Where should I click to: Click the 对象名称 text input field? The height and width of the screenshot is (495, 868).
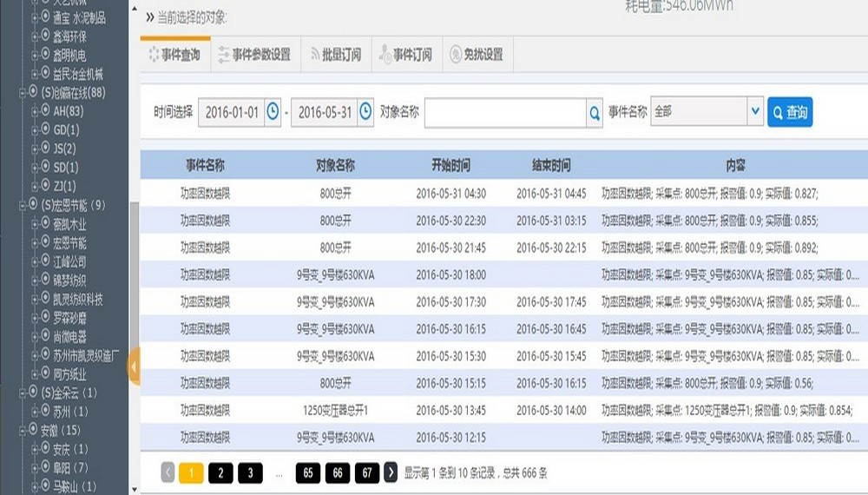pos(505,113)
